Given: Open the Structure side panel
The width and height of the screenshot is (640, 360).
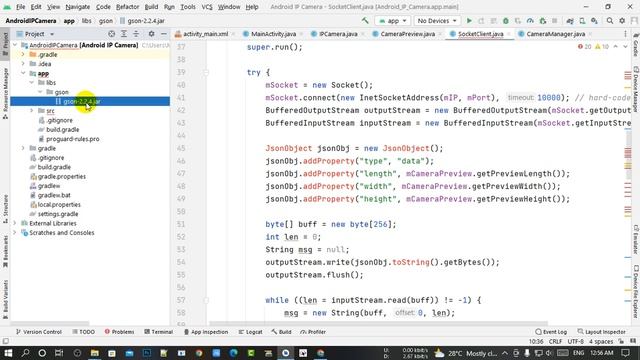Looking at the screenshot, I should click(x=5, y=208).
